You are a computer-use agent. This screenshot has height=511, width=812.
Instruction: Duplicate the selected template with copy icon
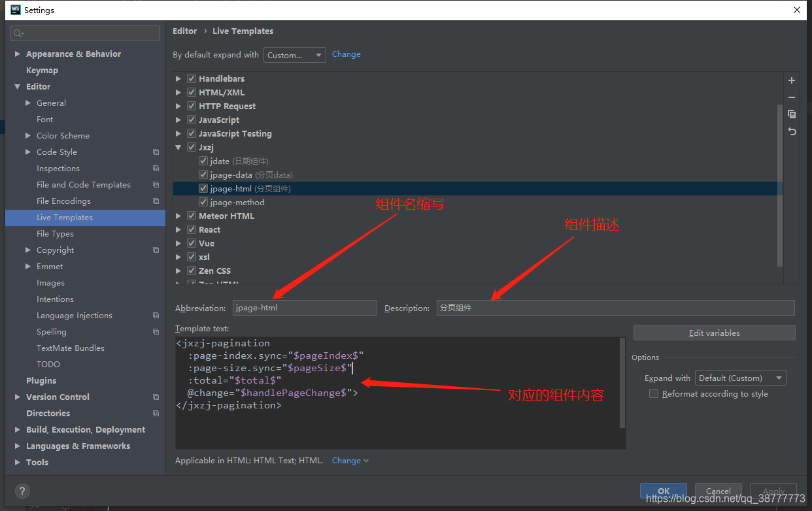tap(792, 114)
